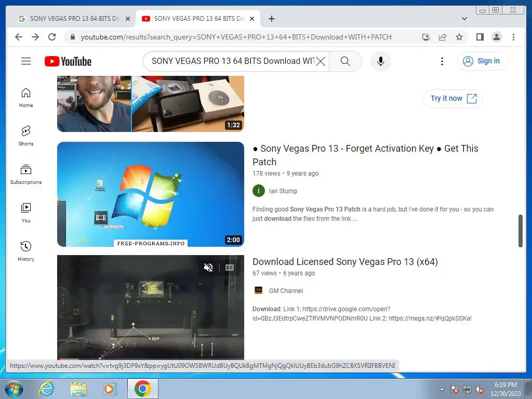Click inside the YouTube search box
The width and height of the screenshot is (532, 399).
pyautogui.click(x=233, y=61)
